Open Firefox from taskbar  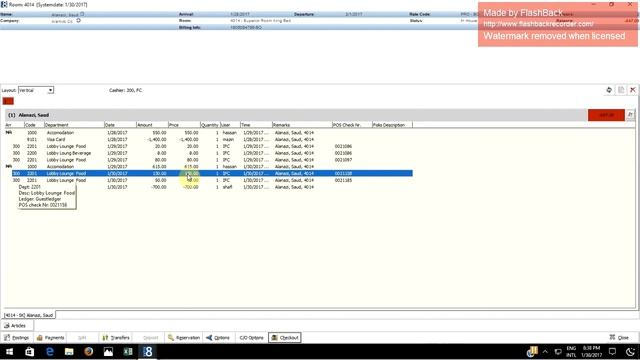(x=89, y=351)
